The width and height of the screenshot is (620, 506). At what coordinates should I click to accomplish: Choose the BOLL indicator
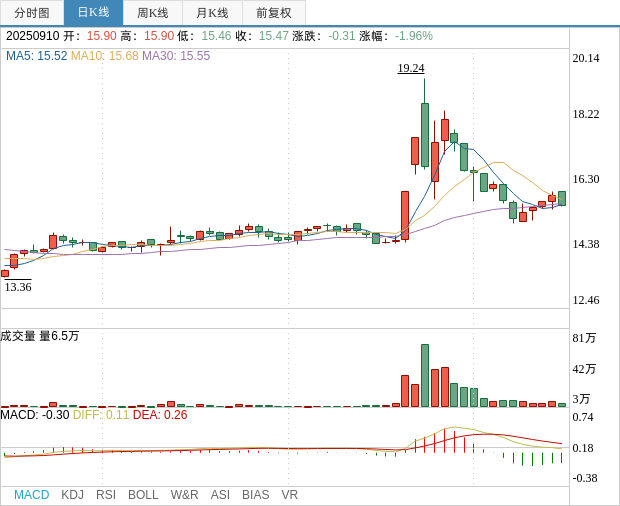143,495
